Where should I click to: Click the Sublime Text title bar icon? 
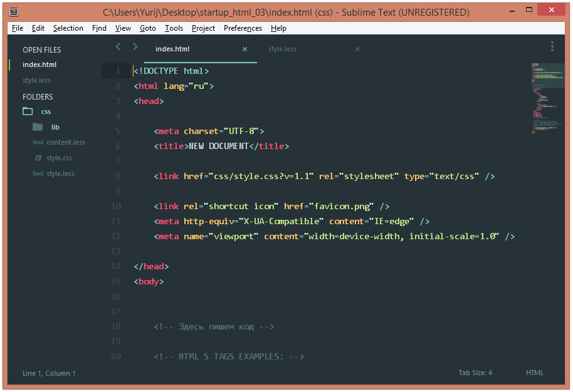click(14, 11)
